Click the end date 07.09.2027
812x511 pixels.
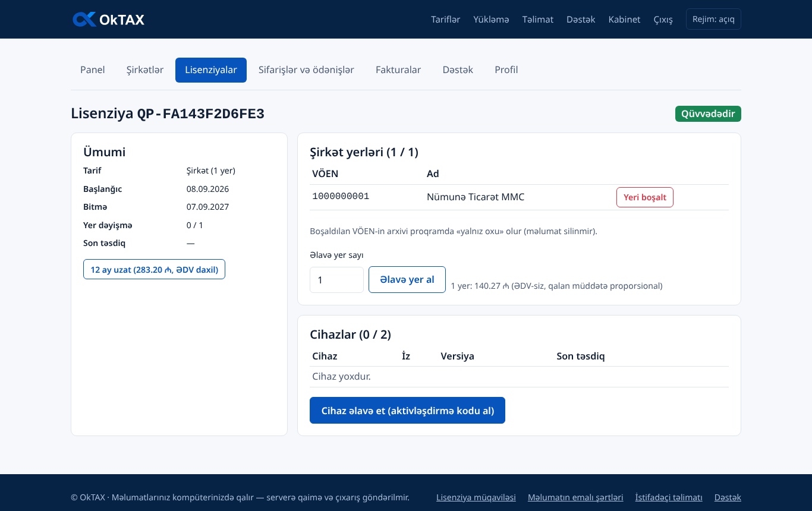207,207
